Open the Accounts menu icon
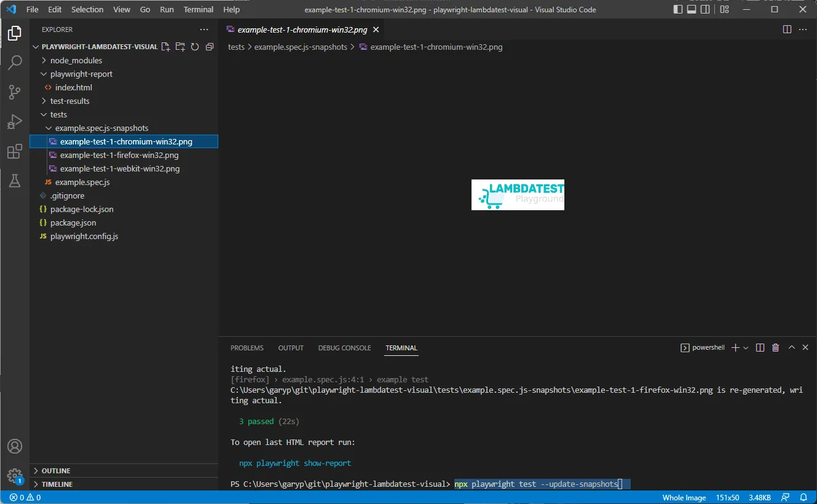 click(x=15, y=446)
